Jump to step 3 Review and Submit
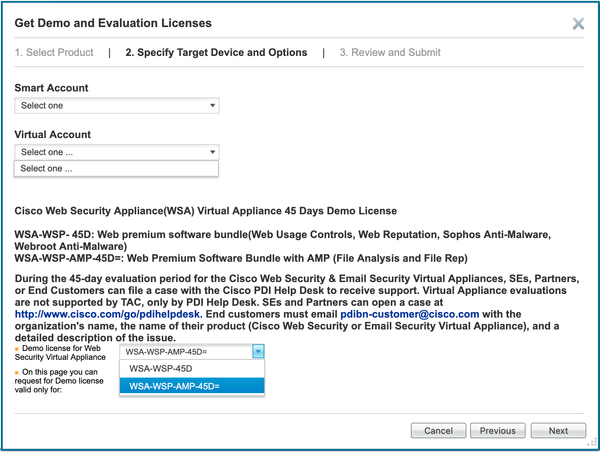600x452 pixels. (390, 52)
